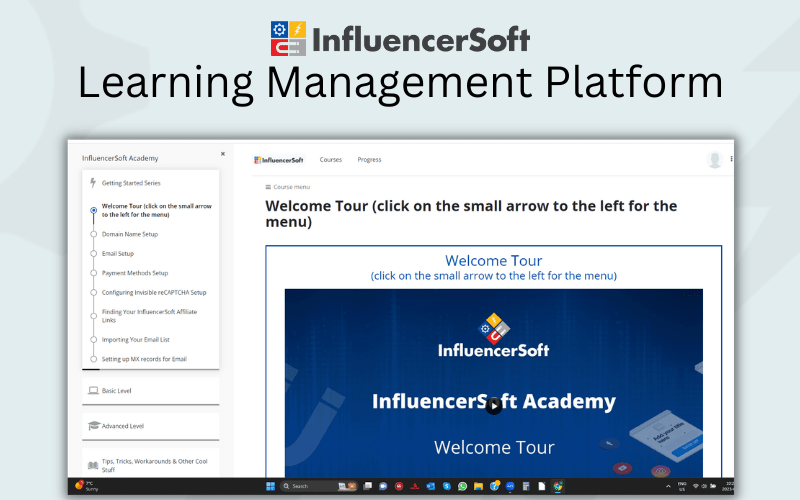Expand the Advanced Level section
Image resolution: width=800 pixels, height=500 pixels.
pyautogui.click(x=151, y=426)
